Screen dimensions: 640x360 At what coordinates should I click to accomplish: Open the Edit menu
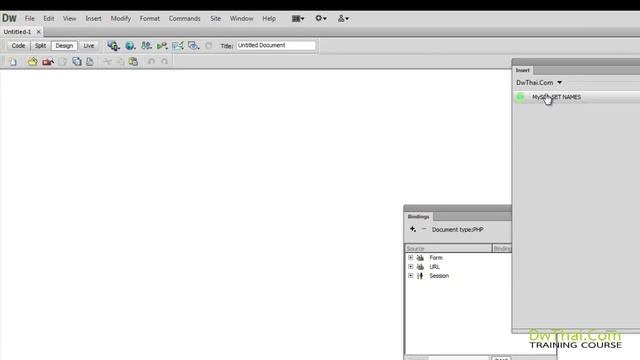(x=49, y=18)
